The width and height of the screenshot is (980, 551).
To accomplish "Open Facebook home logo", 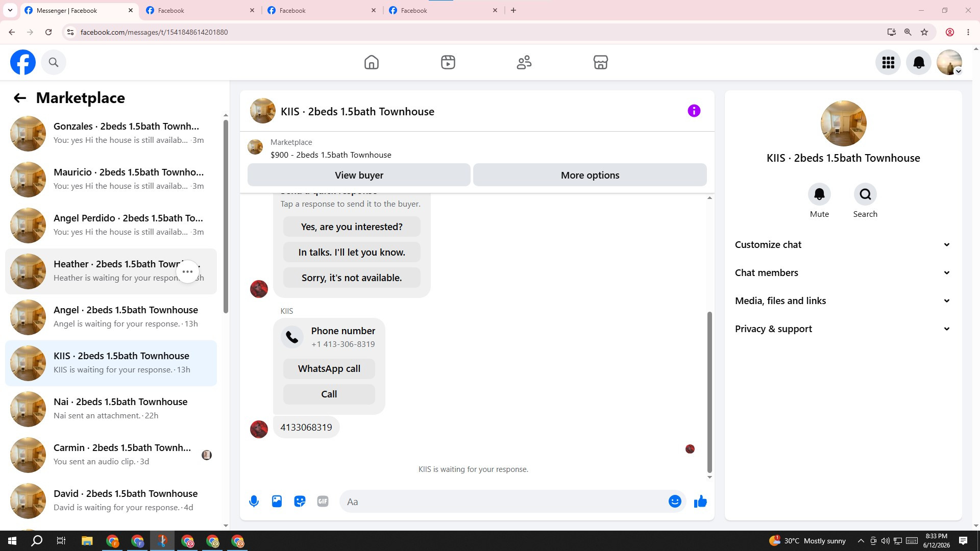I will 23,62.
